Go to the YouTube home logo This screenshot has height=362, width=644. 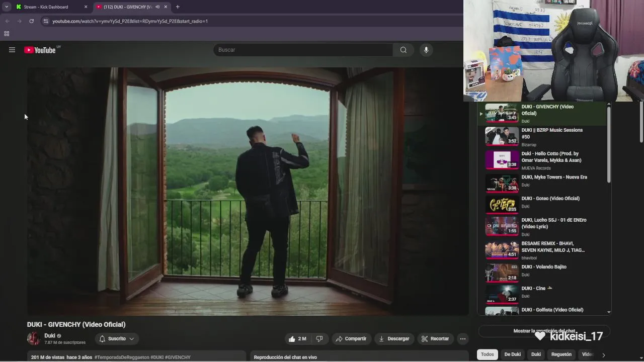coord(40,50)
